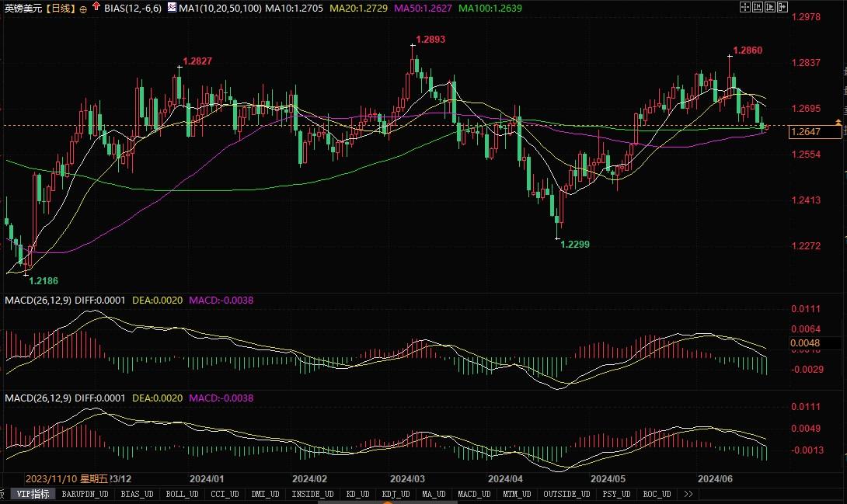Click upper panel MACD:-0.0038 value
This screenshot has width=847, height=504.
[x=221, y=300]
